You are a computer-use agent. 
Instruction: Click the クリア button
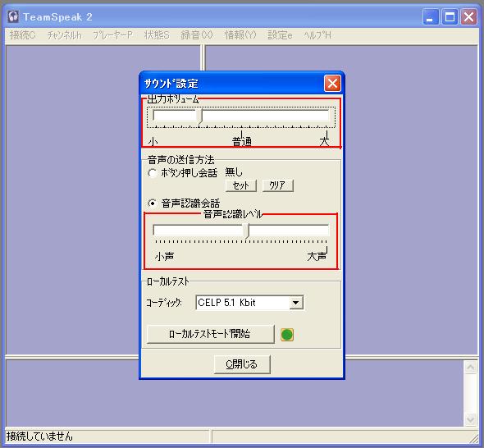point(278,185)
